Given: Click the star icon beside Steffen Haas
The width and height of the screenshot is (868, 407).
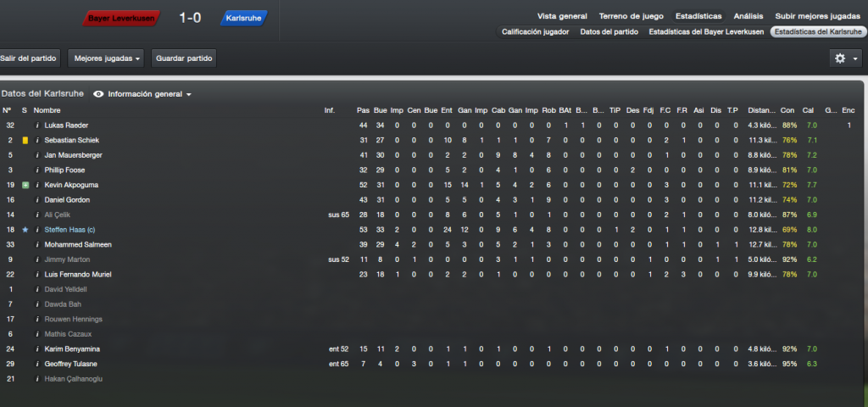Looking at the screenshot, I should coord(25,230).
